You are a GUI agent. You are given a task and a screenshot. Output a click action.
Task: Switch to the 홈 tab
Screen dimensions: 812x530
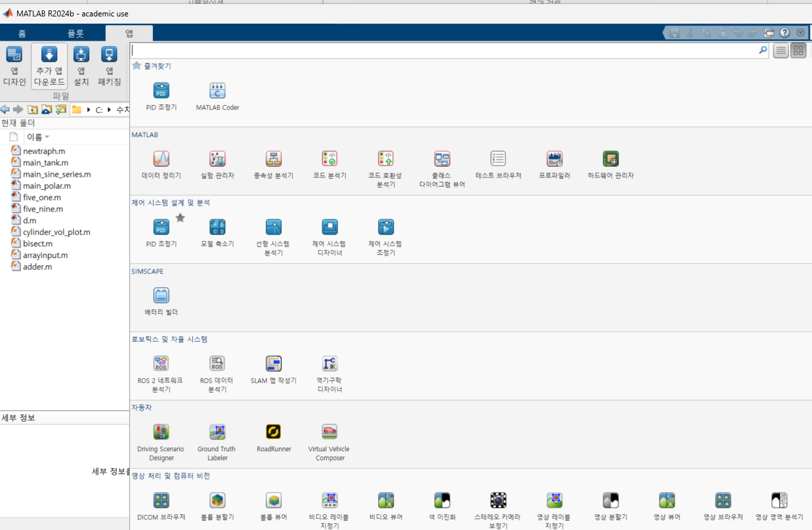pyautogui.click(x=22, y=33)
